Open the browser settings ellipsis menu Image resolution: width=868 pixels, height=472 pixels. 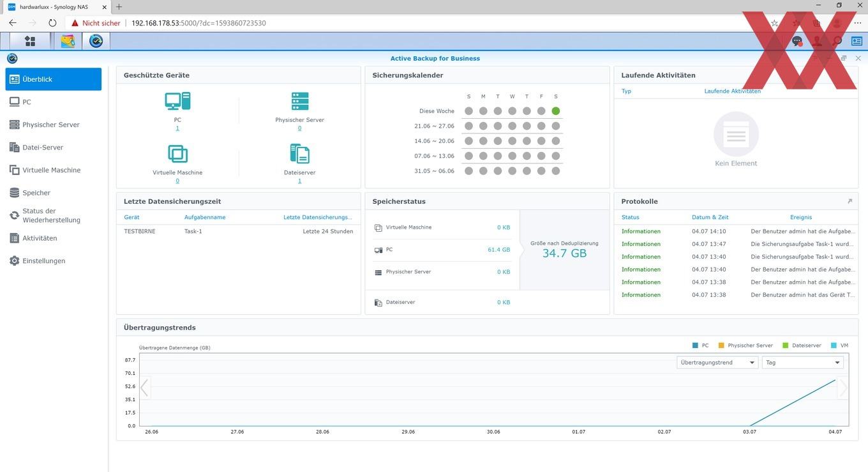point(857,23)
